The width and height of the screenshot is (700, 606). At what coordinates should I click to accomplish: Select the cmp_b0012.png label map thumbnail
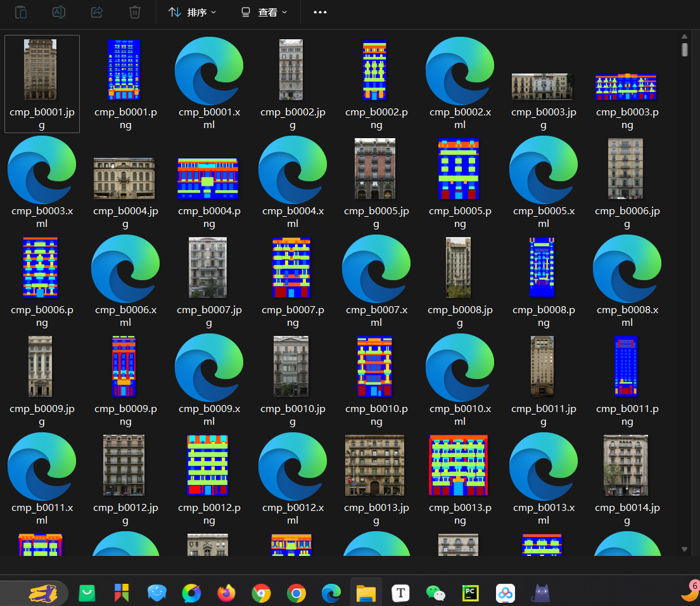click(x=208, y=465)
